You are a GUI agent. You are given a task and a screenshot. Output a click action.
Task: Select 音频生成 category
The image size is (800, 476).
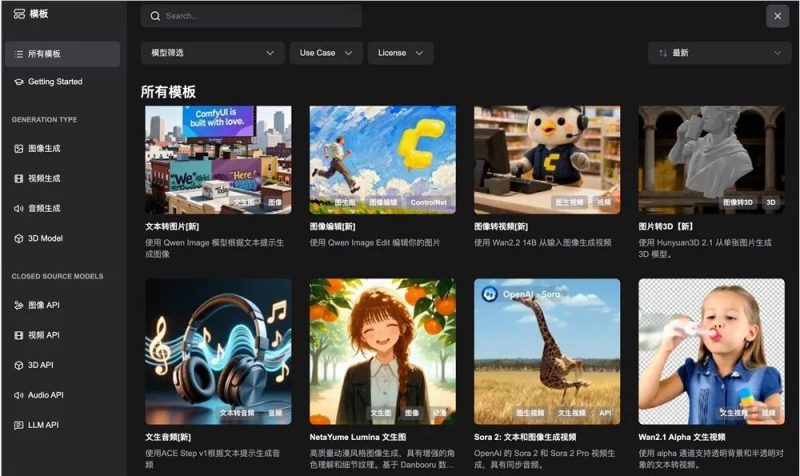pyautogui.click(x=63, y=209)
